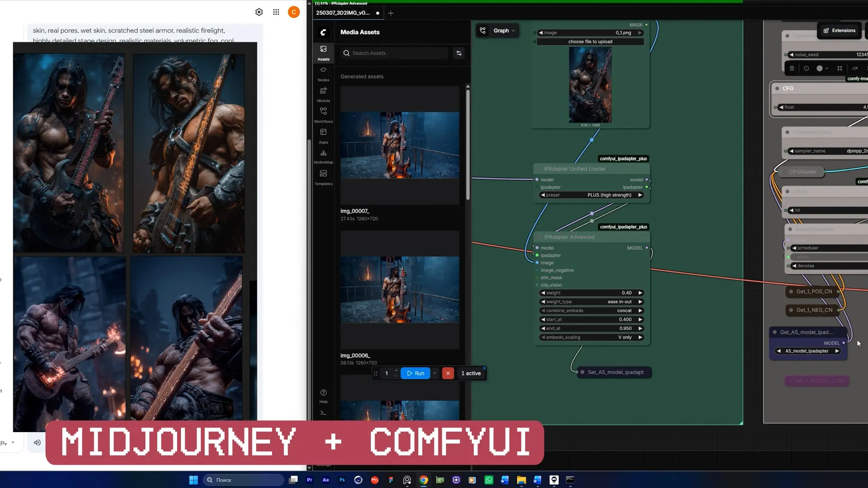The image size is (868, 488).
Task: Open the 1 active jobs queue
Action: click(471, 373)
